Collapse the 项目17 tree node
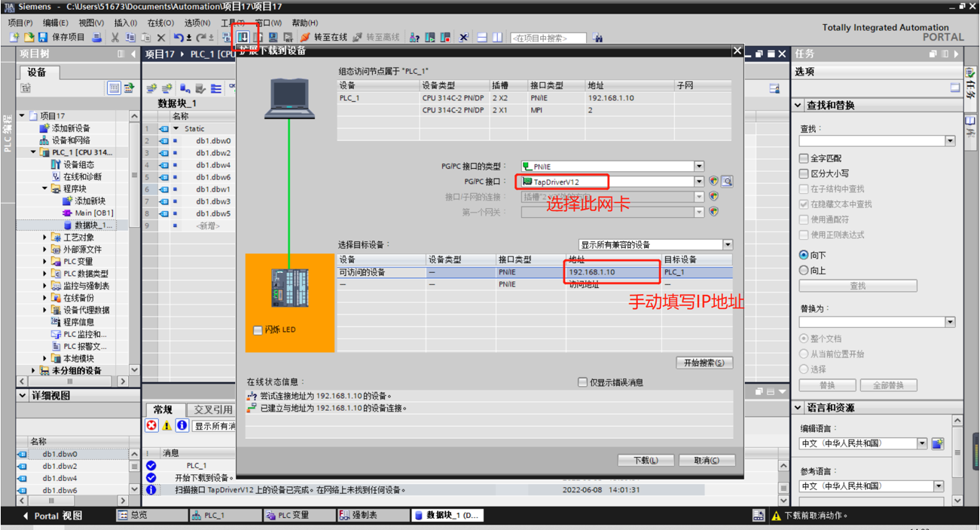This screenshot has height=530, width=980. [x=23, y=116]
